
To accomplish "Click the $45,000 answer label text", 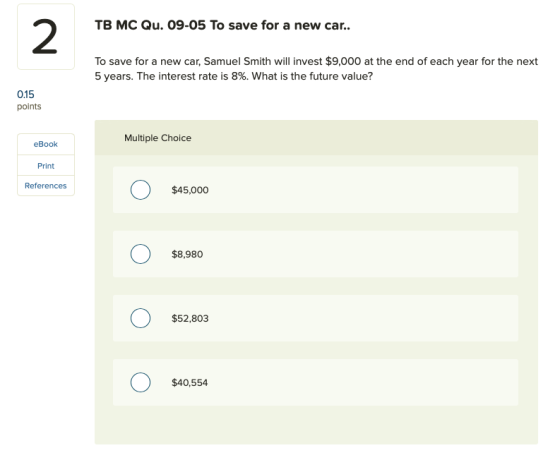I will tap(190, 190).
